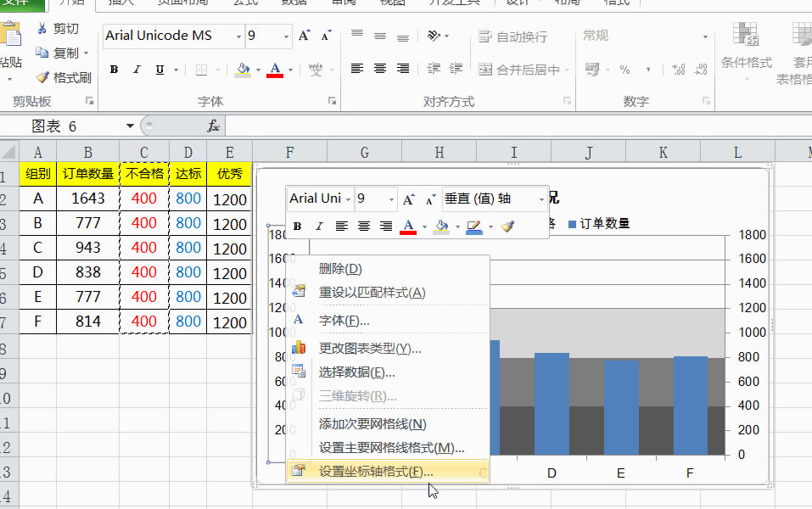Click the ribbon font color A icon
This screenshot has height=509, width=812.
[x=274, y=70]
